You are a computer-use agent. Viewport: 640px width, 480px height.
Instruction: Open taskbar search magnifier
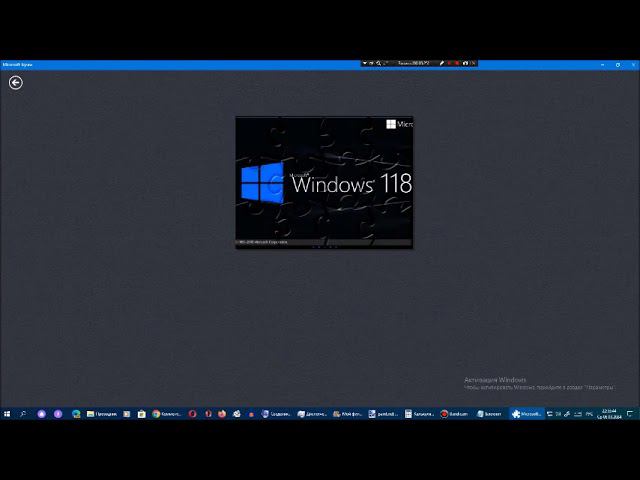23,414
